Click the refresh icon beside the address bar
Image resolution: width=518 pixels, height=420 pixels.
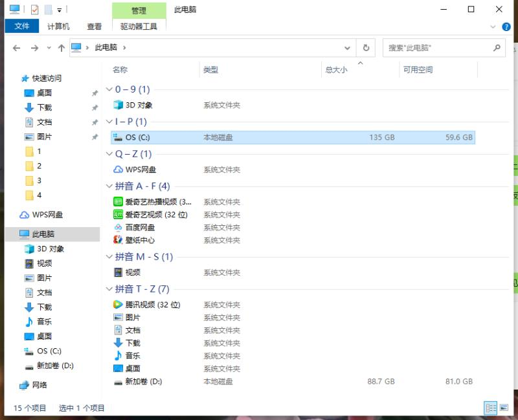pos(365,47)
